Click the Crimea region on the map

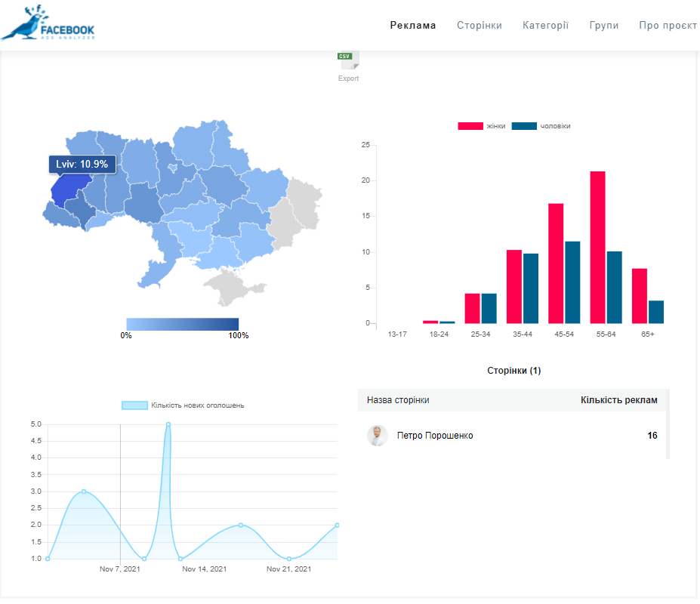point(234,288)
